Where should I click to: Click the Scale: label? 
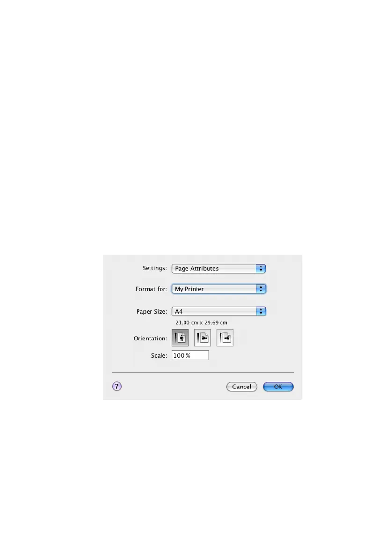click(159, 355)
